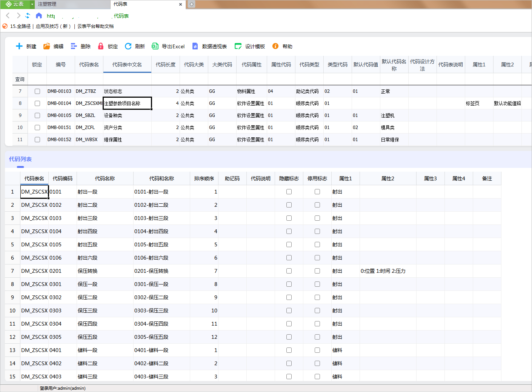Check lock box for DMB-00151 row
Image resolution: width=532 pixels, height=392 pixels.
click(x=37, y=128)
